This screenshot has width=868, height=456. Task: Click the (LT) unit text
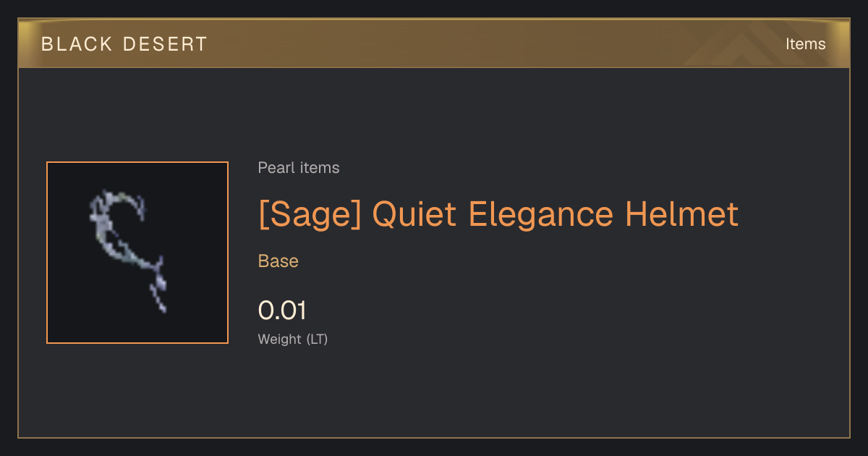317,339
